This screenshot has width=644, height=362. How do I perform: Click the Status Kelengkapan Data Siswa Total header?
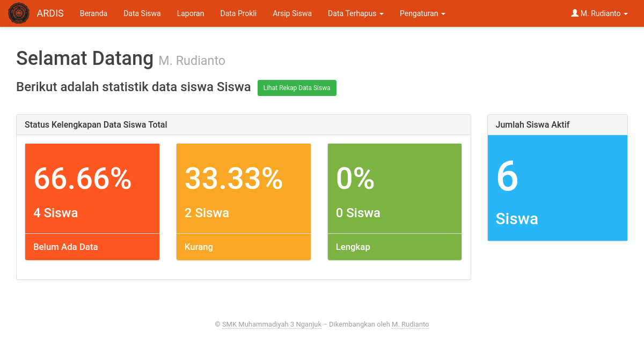[96, 124]
